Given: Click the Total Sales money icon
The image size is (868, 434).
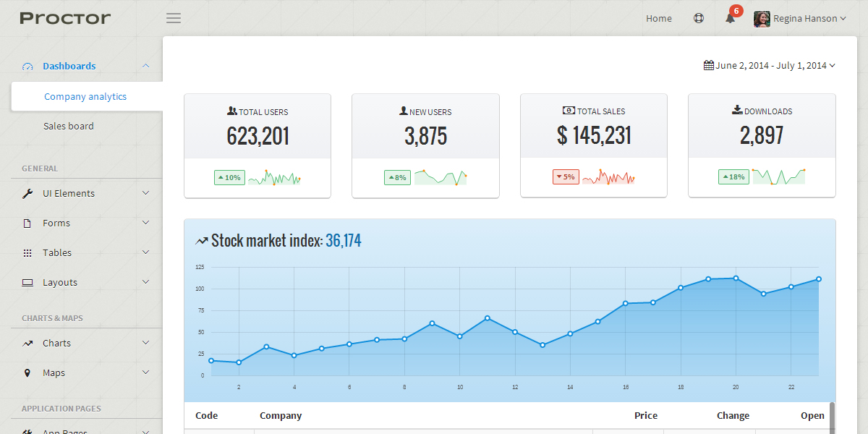Looking at the screenshot, I should (569, 111).
